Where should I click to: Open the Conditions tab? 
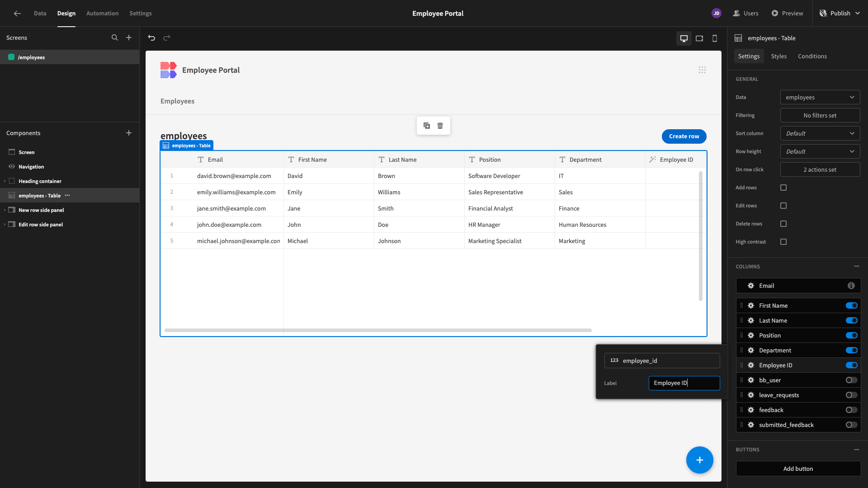[x=812, y=56]
